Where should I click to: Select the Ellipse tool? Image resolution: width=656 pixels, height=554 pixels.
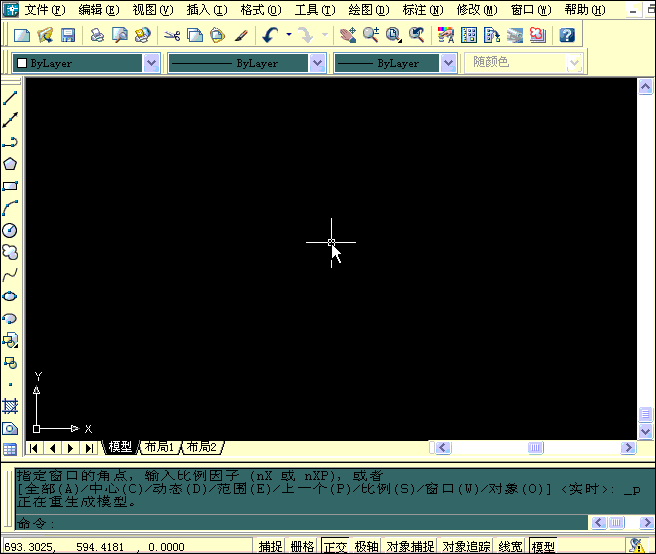[10, 296]
